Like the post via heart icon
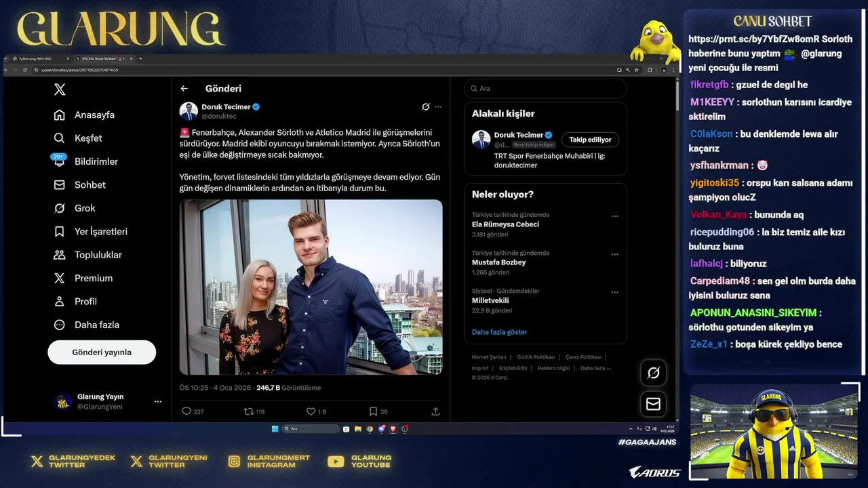 (311, 411)
